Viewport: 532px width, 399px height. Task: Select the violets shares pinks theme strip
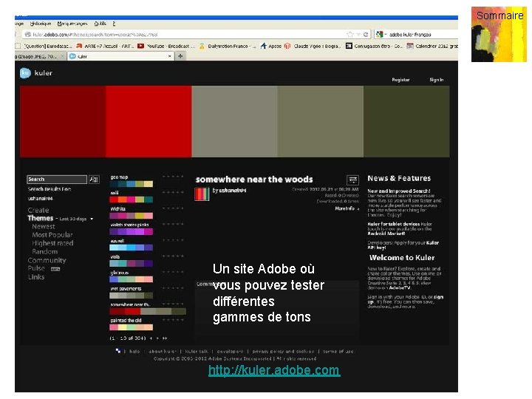click(131, 232)
